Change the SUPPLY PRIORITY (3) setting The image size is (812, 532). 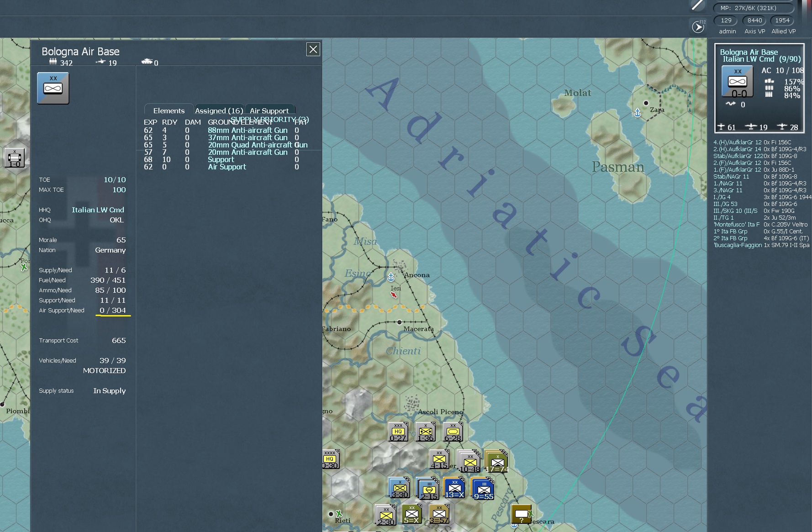[270, 119]
